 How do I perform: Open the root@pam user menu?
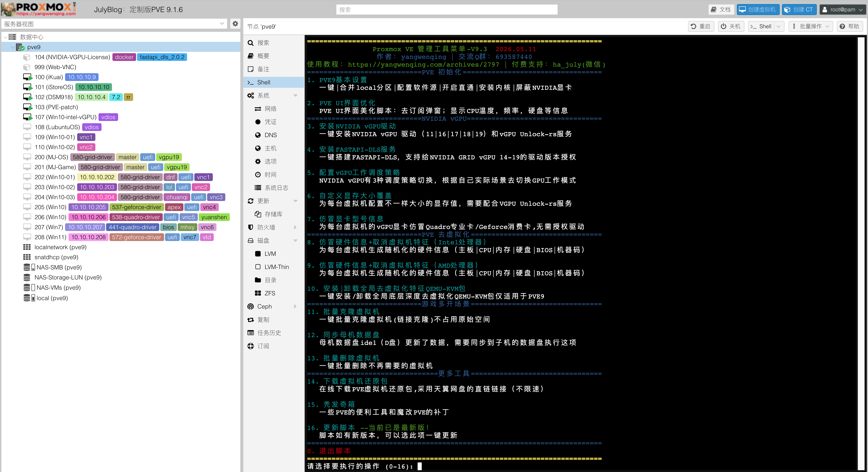[x=842, y=9]
